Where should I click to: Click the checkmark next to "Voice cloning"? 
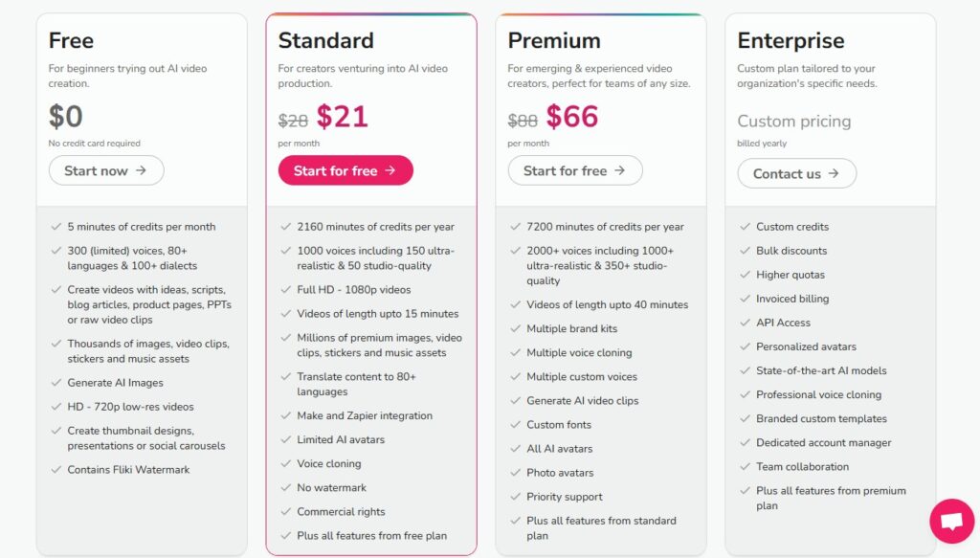pyautogui.click(x=285, y=463)
